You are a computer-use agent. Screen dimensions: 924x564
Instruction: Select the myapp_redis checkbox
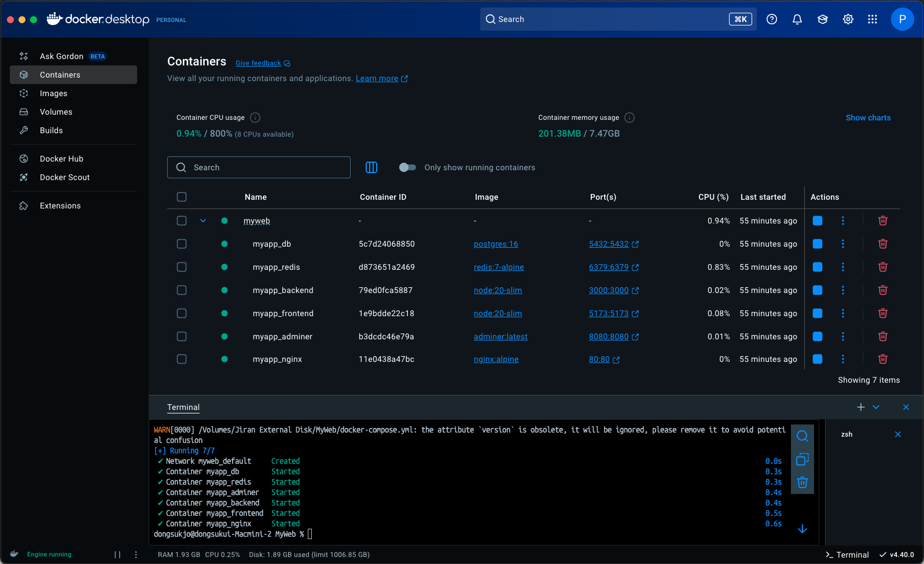(182, 267)
